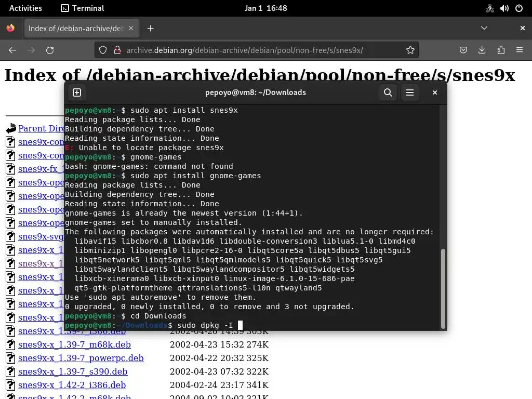Reload the current page

[x=50, y=50]
